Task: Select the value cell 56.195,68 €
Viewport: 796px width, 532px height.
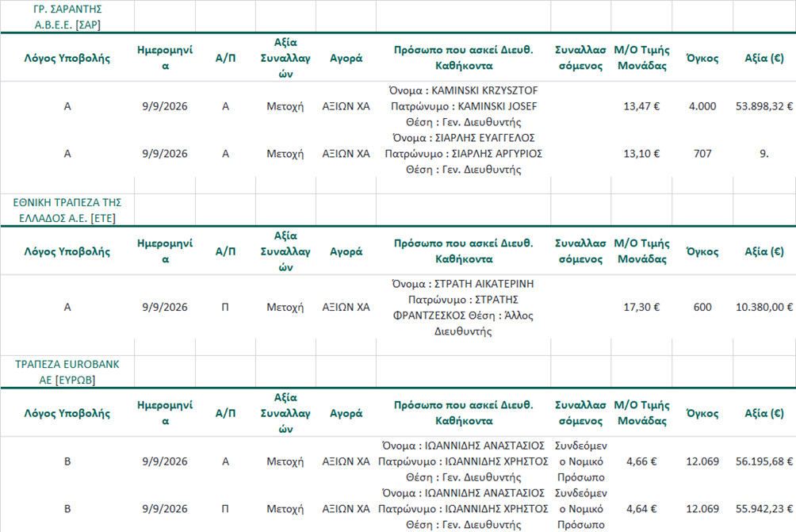Action: 764,461
